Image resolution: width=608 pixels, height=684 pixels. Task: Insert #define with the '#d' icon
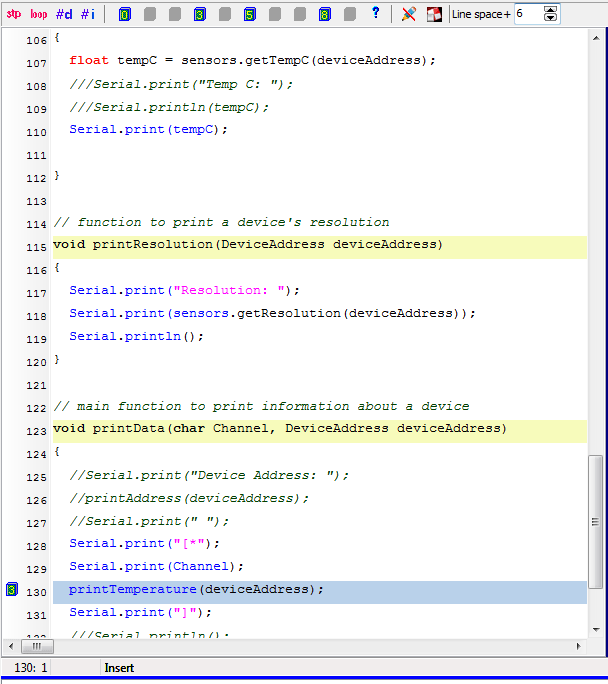[x=64, y=14]
